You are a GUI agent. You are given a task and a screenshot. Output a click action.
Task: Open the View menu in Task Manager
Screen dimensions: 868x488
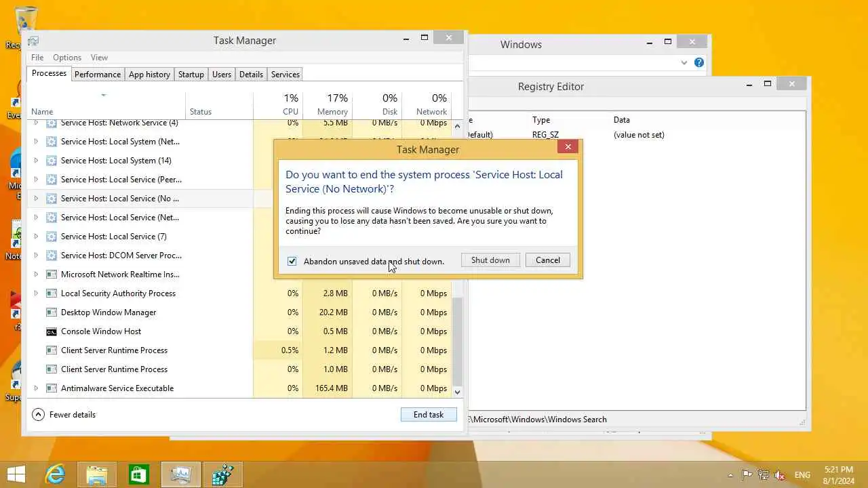click(x=99, y=58)
